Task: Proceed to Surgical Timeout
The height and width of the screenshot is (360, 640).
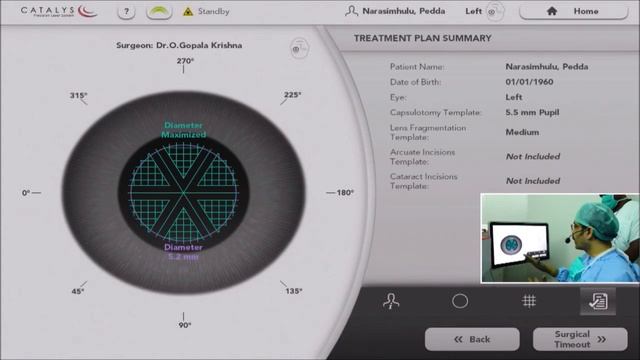Action: [x=580, y=339]
